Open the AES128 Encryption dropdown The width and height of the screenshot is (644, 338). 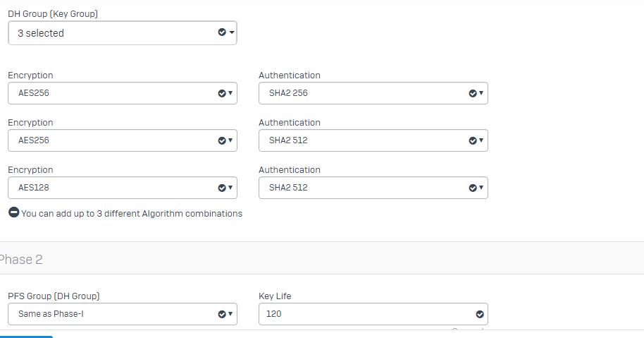[x=123, y=188]
